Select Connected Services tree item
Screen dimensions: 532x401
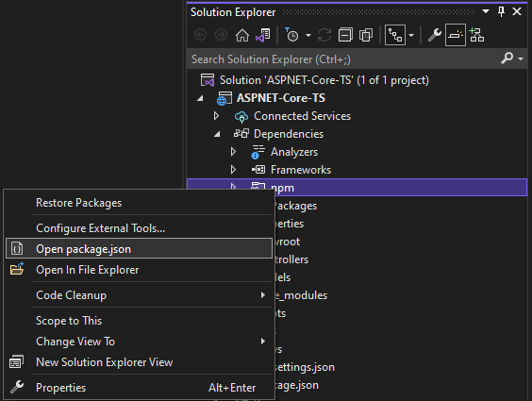pyautogui.click(x=302, y=116)
